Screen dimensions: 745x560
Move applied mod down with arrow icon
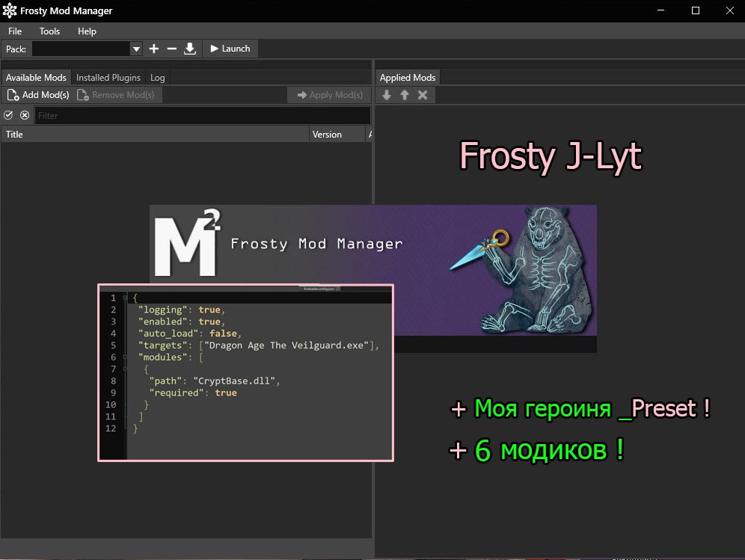tap(387, 95)
